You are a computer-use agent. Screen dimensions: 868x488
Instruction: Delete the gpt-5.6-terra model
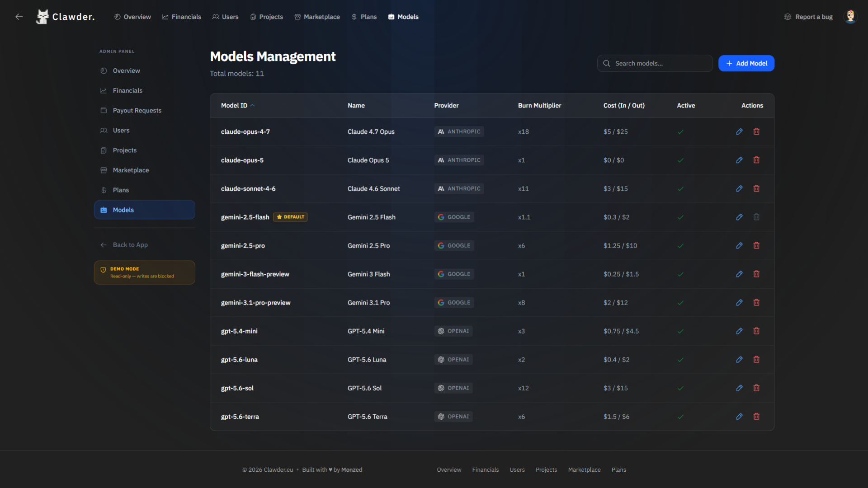756,416
